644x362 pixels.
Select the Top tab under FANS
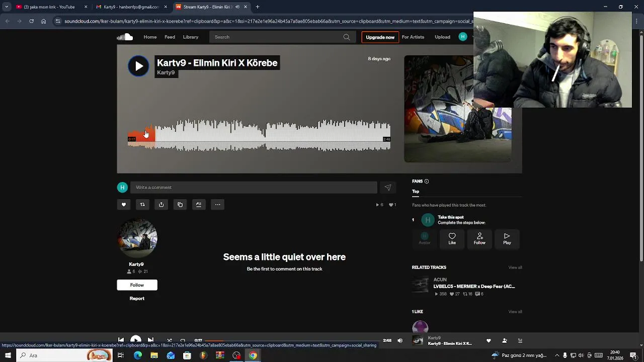pos(416,192)
